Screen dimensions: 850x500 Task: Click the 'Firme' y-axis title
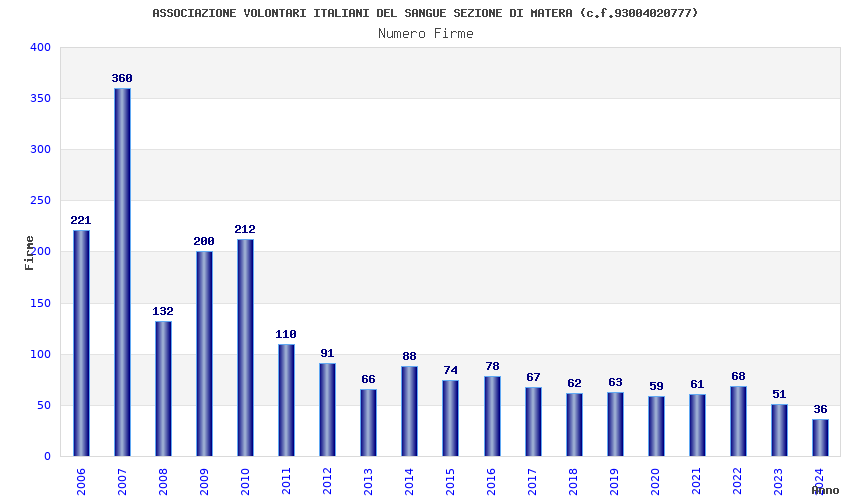click(x=29, y=253)
